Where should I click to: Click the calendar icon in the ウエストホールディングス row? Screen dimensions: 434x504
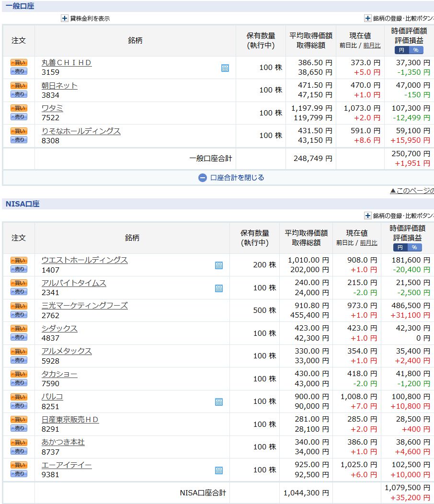tap(219, 265)
